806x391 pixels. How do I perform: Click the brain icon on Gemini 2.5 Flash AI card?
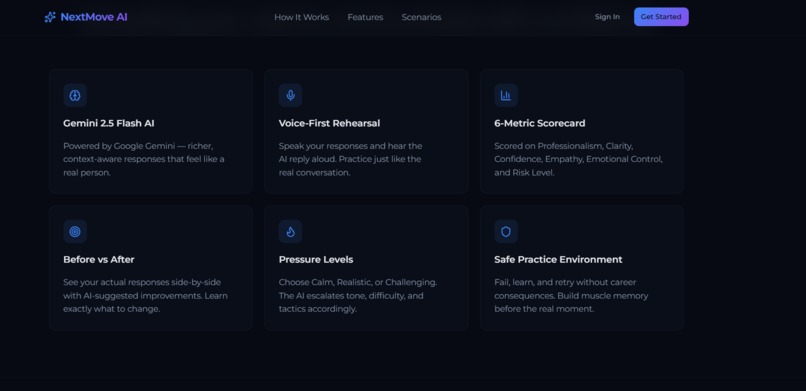click(x=75, y=96)
